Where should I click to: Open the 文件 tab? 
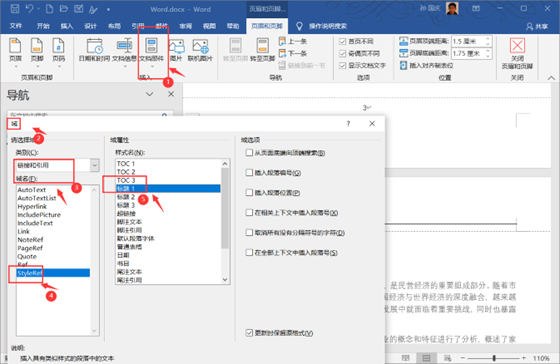click(x=15, y=26)
